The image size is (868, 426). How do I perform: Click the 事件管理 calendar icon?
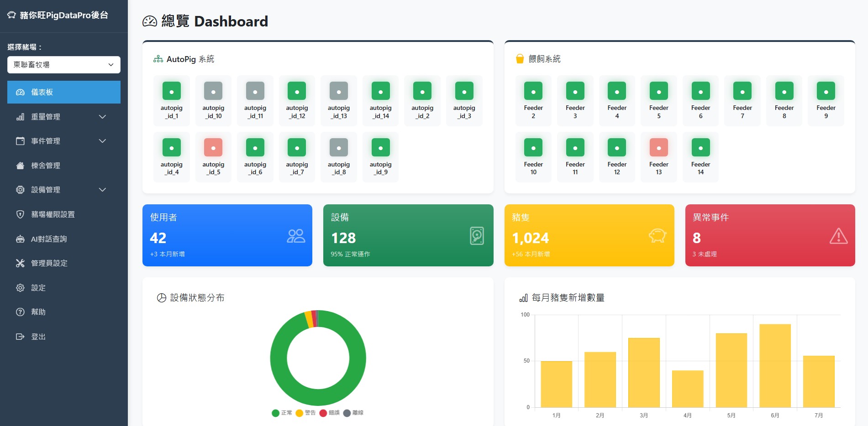click(20, 141)
